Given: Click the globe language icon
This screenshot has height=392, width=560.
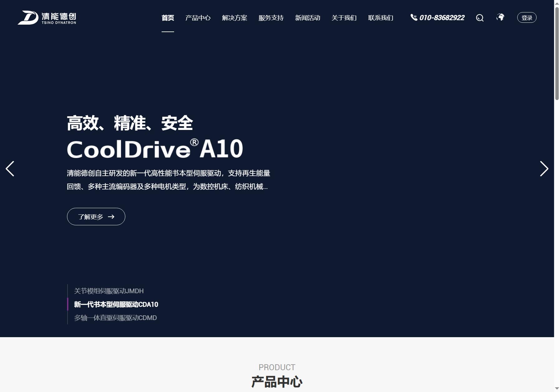Looking at the screenshot, I should pos(500,17).
